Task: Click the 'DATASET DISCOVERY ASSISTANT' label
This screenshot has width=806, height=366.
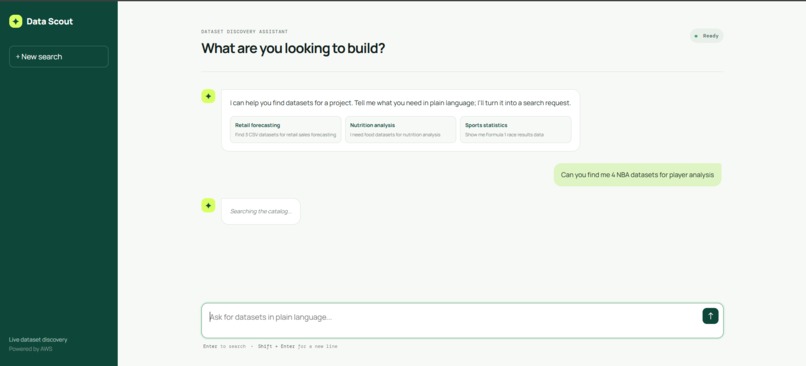Action: (x=244, y=32)
